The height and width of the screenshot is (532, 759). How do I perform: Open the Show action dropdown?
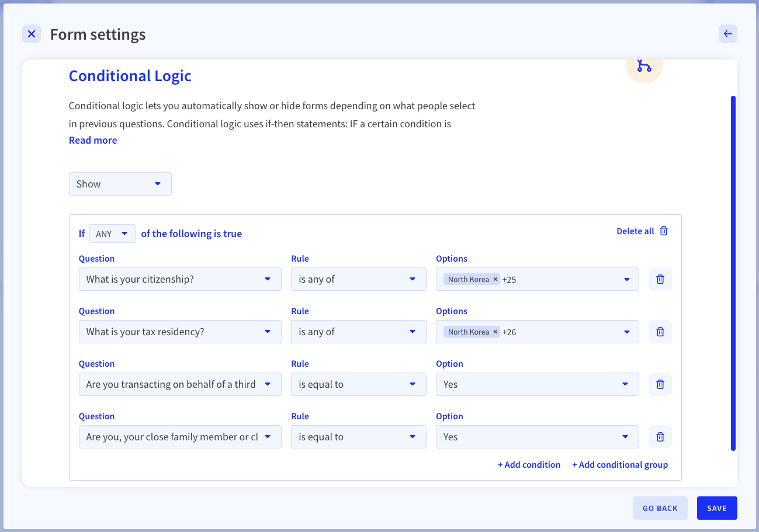120,184
